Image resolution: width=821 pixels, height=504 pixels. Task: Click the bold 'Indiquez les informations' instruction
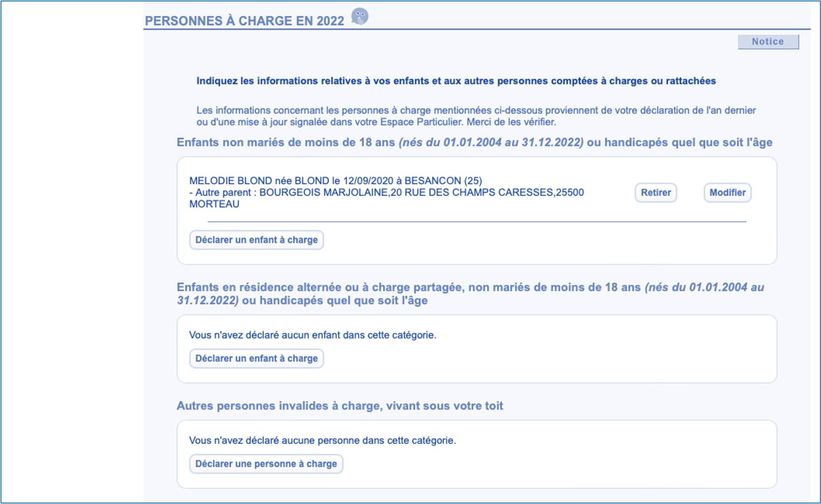pos(456,81)
